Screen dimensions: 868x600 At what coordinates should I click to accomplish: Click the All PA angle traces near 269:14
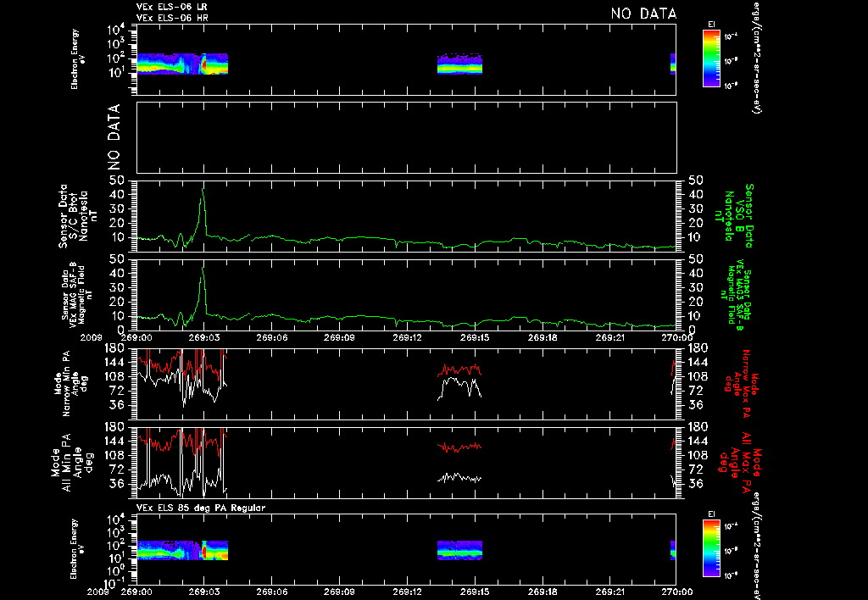[459, 462]
